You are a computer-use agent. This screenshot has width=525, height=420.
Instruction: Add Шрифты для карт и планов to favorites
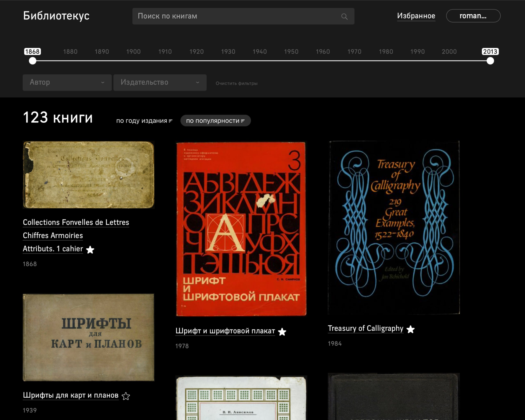(126, 396)
